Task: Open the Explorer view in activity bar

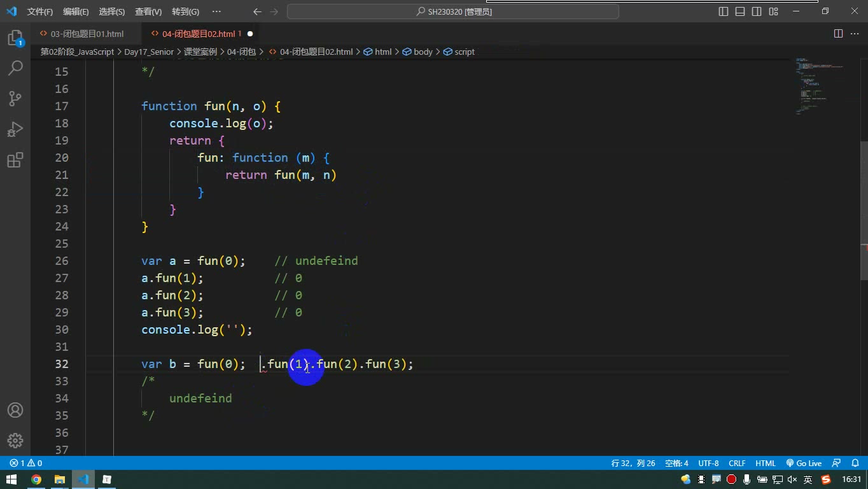Action: [15, 38]
